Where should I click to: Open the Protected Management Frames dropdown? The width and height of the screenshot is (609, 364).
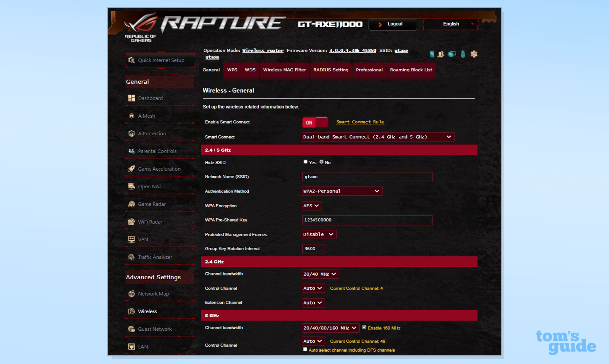(x=319, y=234)
